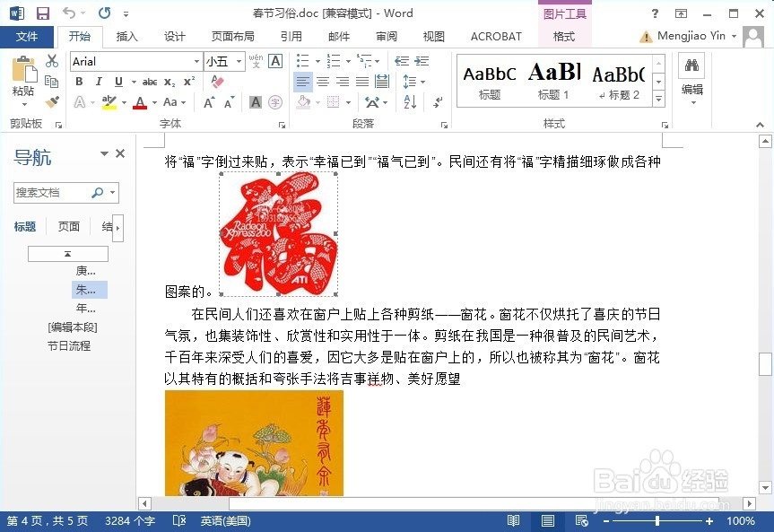Apply red font color

pyautogui.click(x=140, y=102)
